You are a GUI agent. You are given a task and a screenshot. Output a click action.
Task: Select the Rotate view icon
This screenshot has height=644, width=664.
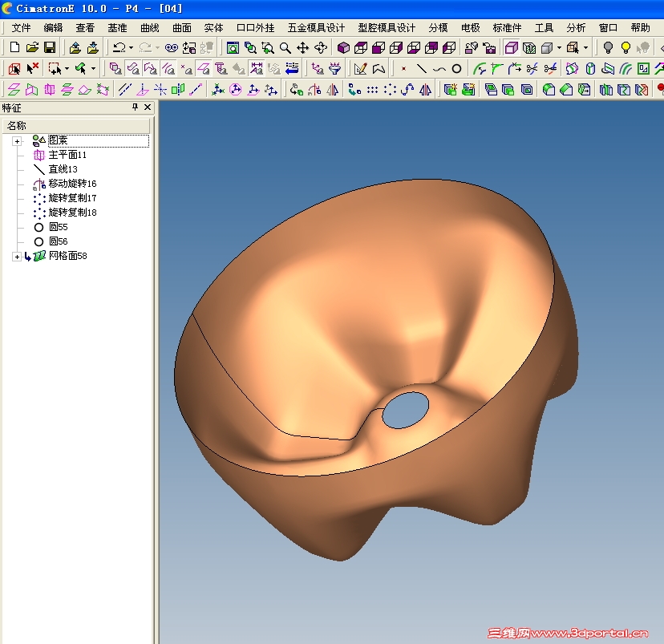click(x=321, y=48)
